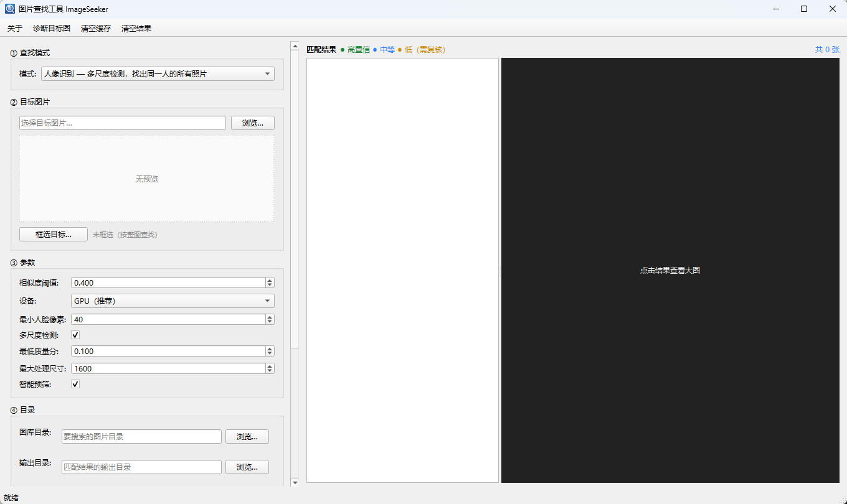Expand the 设备 GPU（推荐） dropdown
847x504 pixels.
tap(173, 301)
